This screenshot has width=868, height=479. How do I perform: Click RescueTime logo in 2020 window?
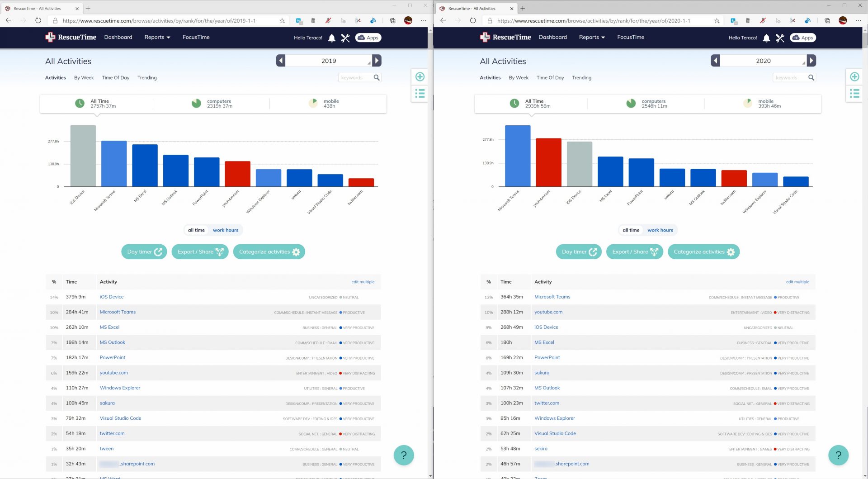point(505,37)
